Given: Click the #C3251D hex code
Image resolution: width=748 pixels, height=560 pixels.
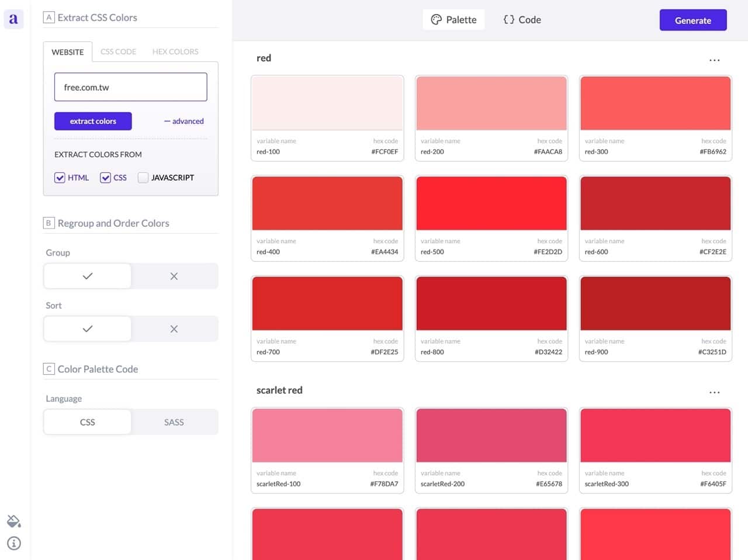Looking at the screenshot, I should 712,352.
